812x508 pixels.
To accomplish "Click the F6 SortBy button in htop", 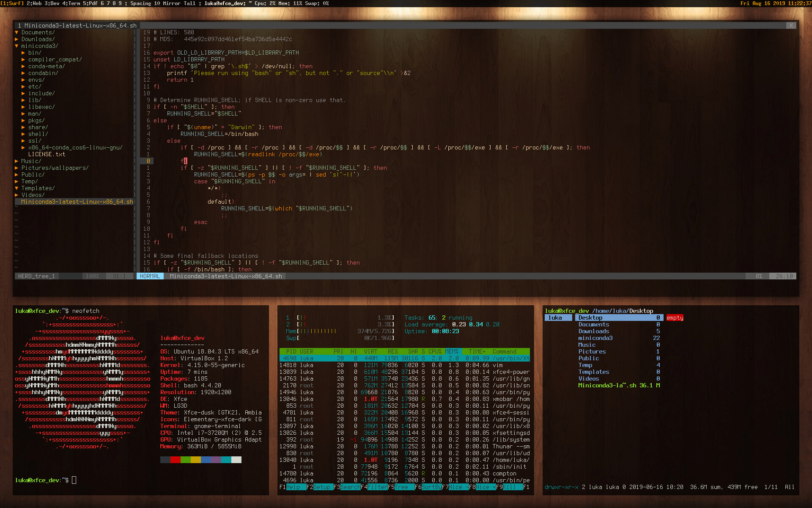I will tap(431, 487).
